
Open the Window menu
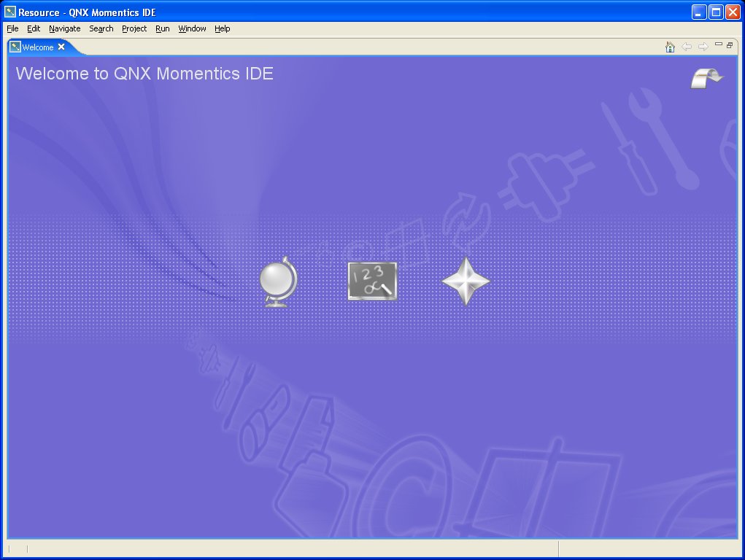pos(192,28)
